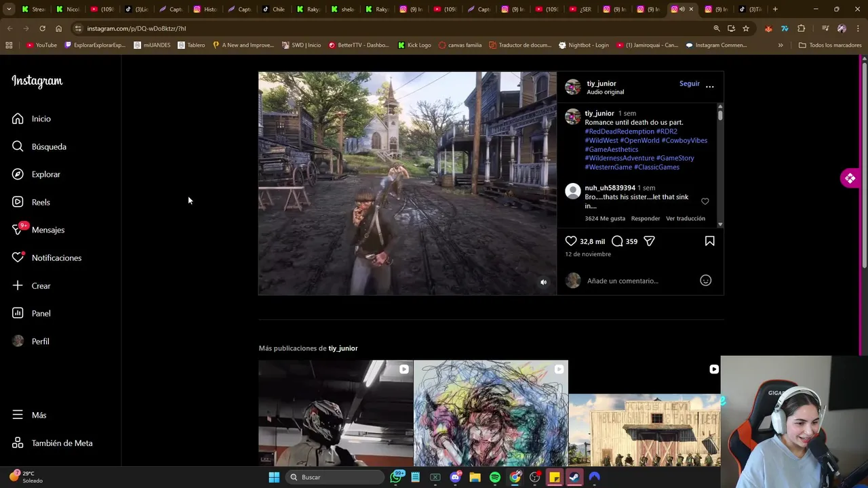Open tiy_junior profile from post header
The height and width of the screenshot is (488, 868).
601,83
